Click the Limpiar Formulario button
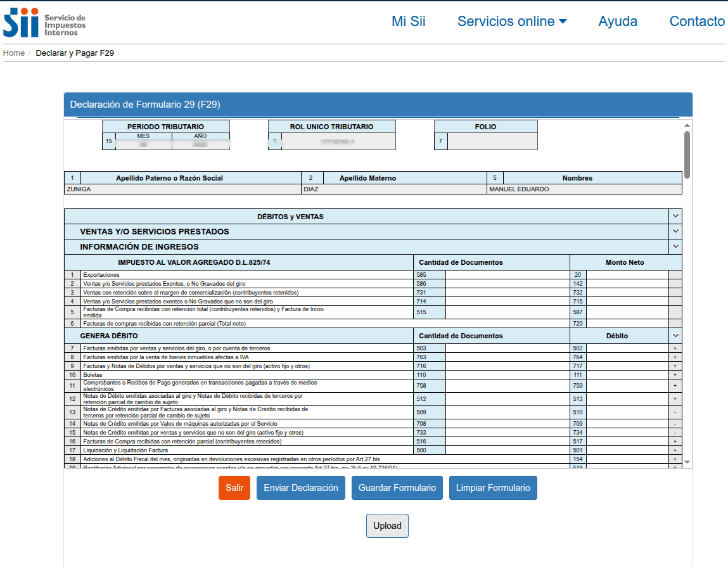 click(x=493, y=488)
